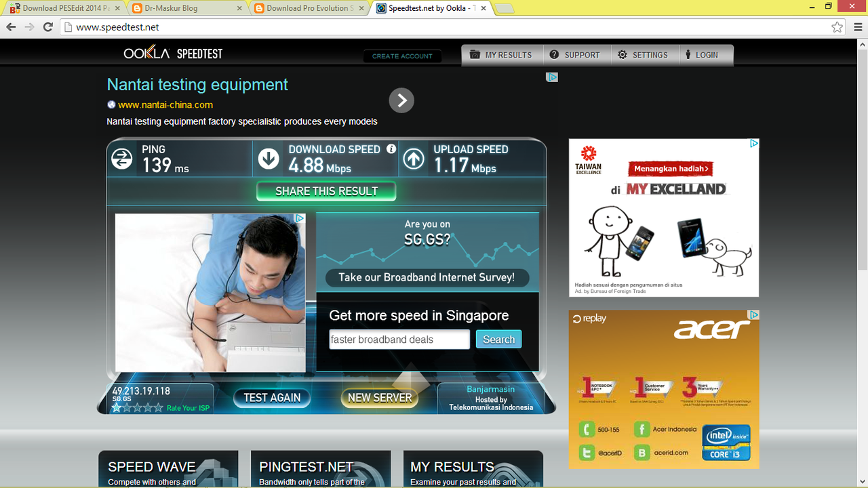Bookmark page with the star icon
The image size is (868, 488).
(x=837, y=27)
